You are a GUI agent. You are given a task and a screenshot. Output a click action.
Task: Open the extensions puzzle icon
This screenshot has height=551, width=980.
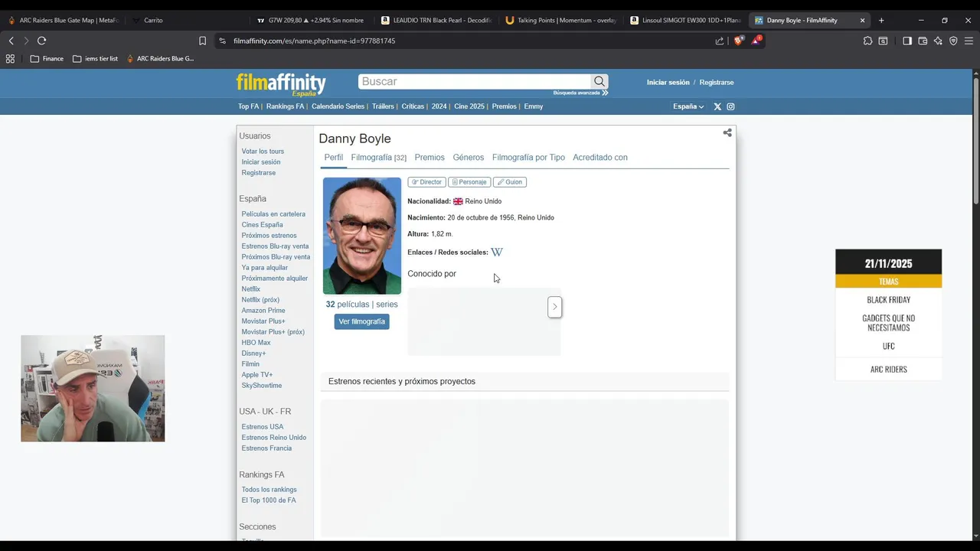click(x=867, y=41)
